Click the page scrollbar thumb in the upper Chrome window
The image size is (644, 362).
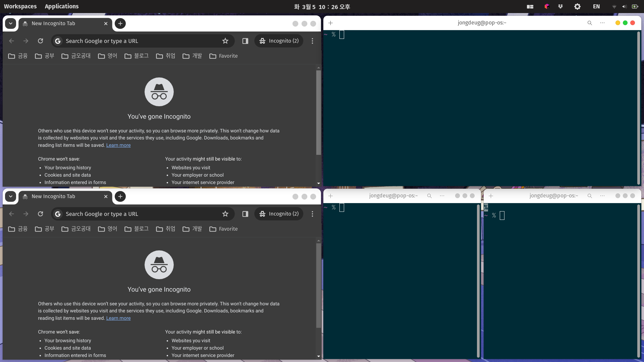click(318, 113)
